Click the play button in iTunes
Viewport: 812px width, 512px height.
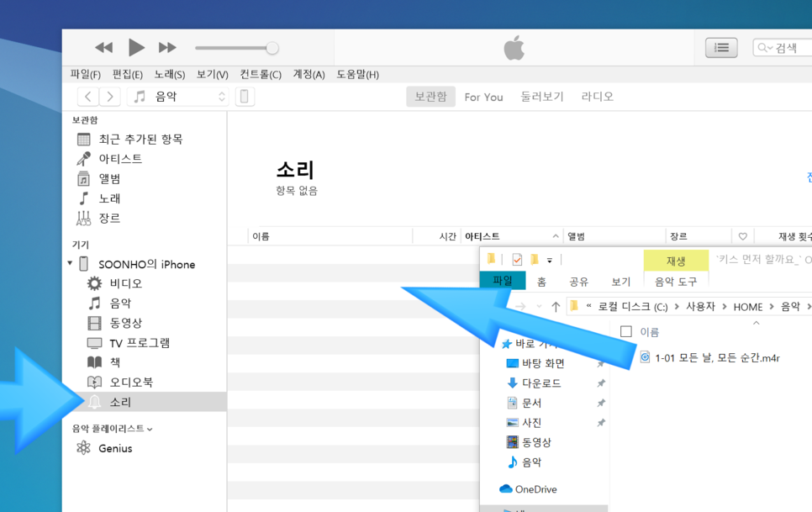[136, 48]
